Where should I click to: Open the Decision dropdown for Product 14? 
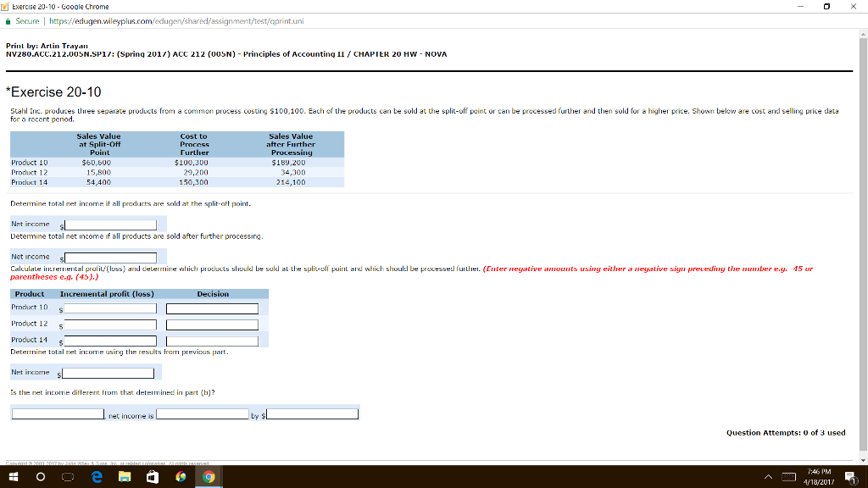210,340
